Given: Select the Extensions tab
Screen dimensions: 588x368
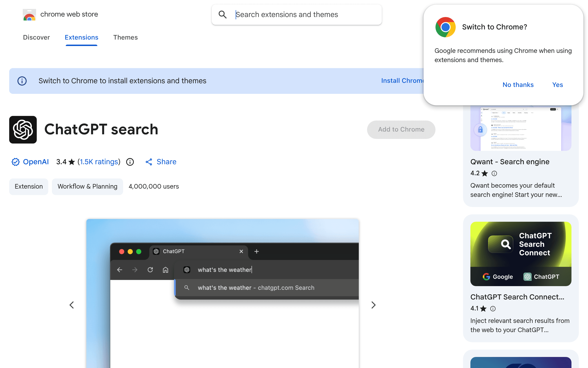Looking at the screenshot, I should click(x=81, y=37).
